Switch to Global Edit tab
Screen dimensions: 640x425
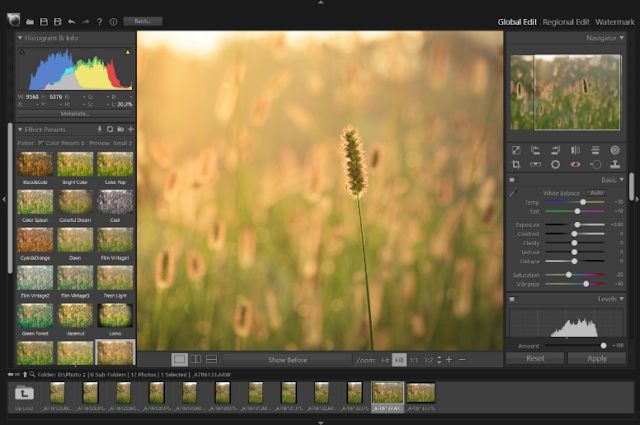click(517, 22)
